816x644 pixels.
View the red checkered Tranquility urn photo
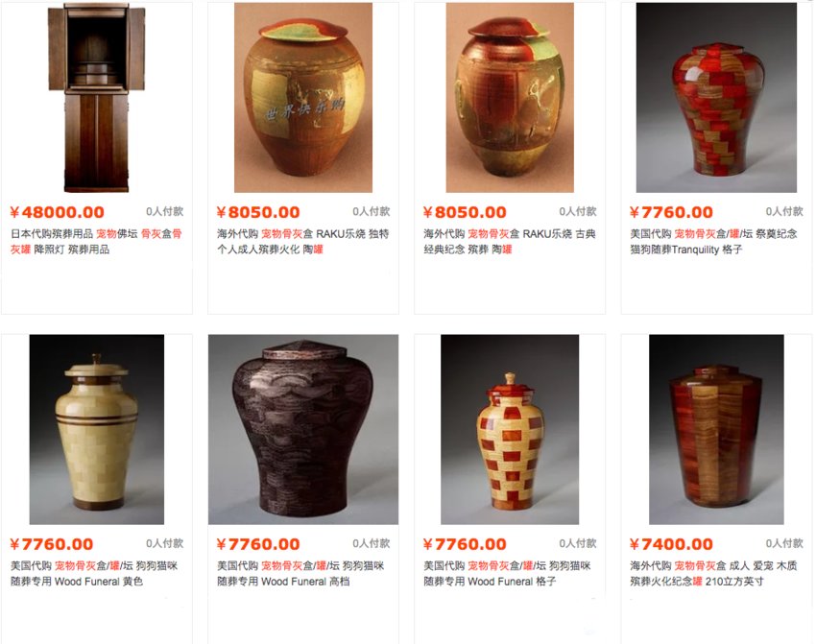[716, 97]
